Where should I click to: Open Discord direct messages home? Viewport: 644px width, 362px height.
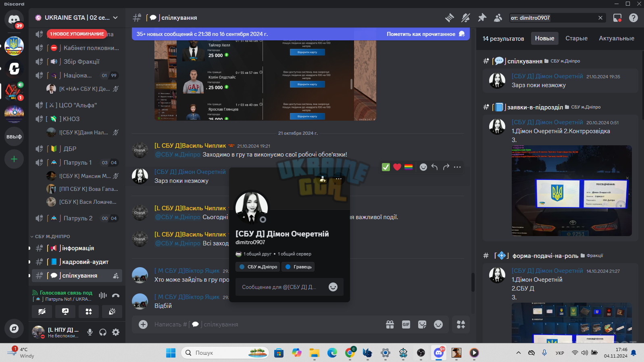point(14,19)
